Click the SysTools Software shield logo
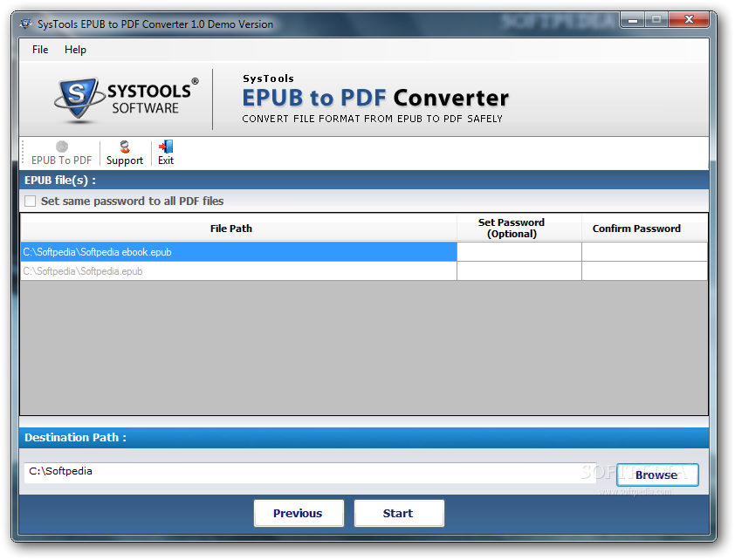735x560 pixels. pos(78,99)
